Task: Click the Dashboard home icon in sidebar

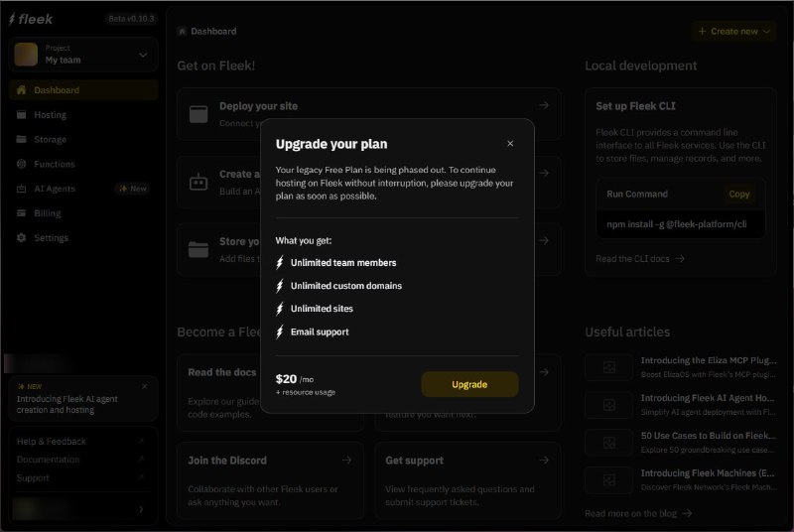Action: coord(22,90)
